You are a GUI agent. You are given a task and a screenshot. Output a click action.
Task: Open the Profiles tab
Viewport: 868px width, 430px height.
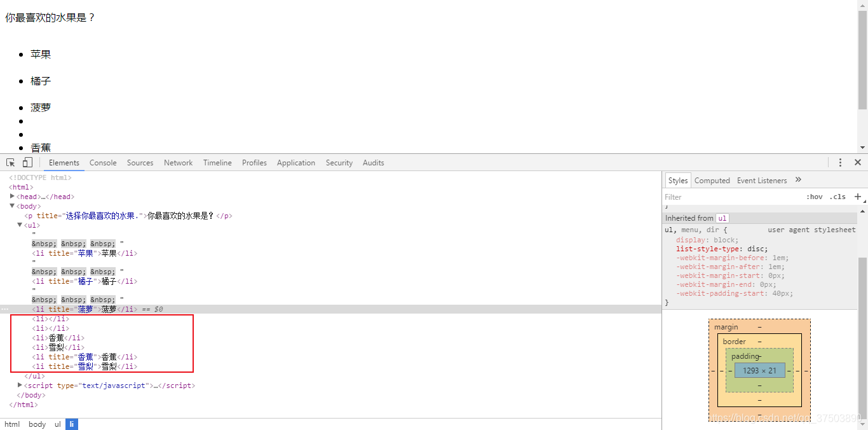[x=254, y=163]
